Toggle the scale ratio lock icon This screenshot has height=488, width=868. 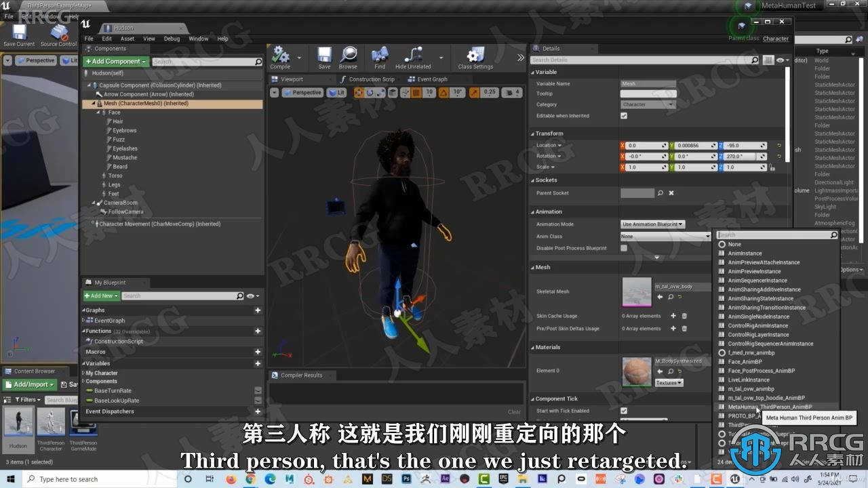coord(772,167)
